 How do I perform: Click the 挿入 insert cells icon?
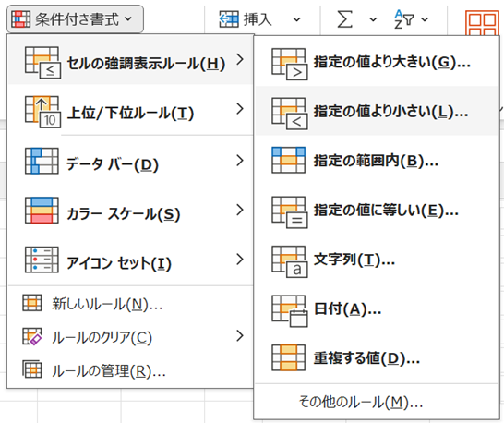(229, 19)
